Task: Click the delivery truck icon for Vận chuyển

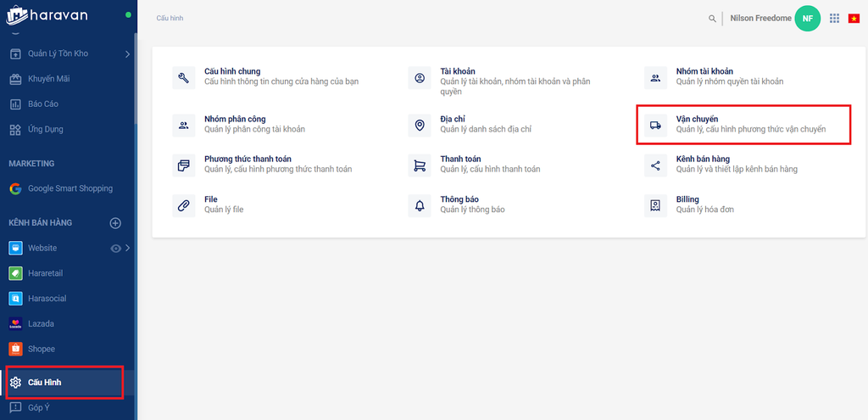Action: 655,126
